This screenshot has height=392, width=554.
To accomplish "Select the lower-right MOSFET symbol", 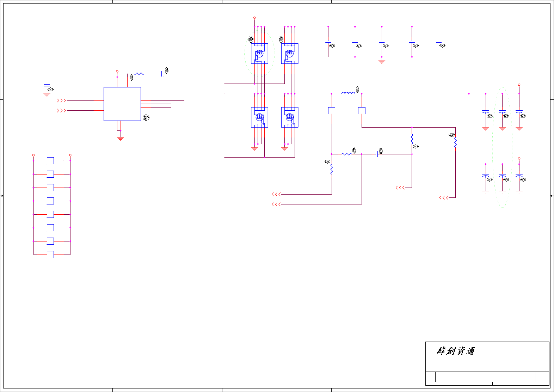I will click(290, 117).
